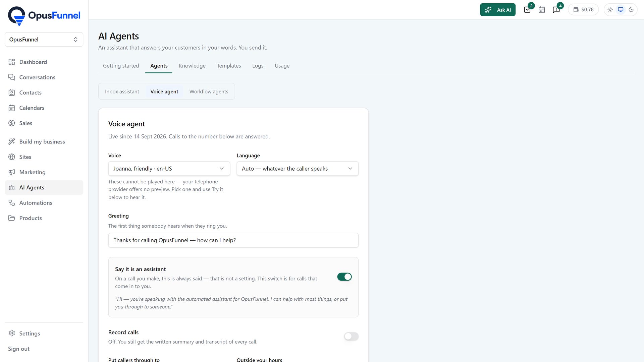The width and height of the screenshot is (644, 362).
Task: Select the Inbox assistant sub-tab
Action: (x=122, y=92)
